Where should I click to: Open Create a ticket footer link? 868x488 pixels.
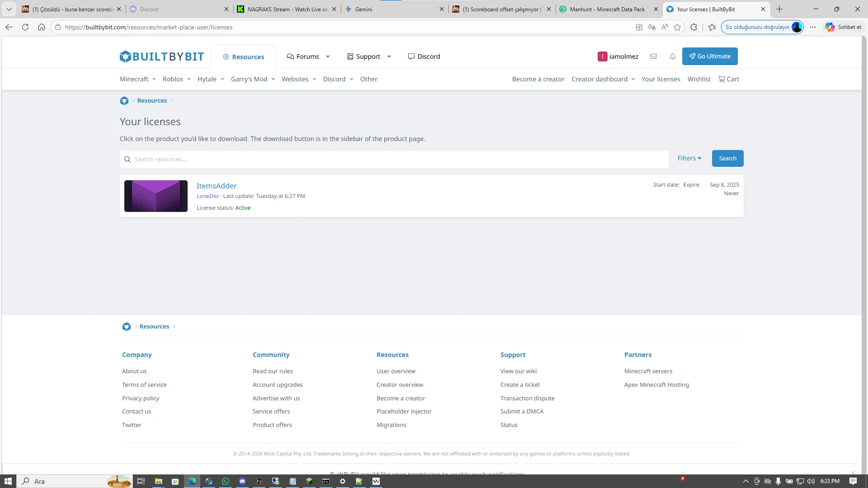(x=520, y=385)
